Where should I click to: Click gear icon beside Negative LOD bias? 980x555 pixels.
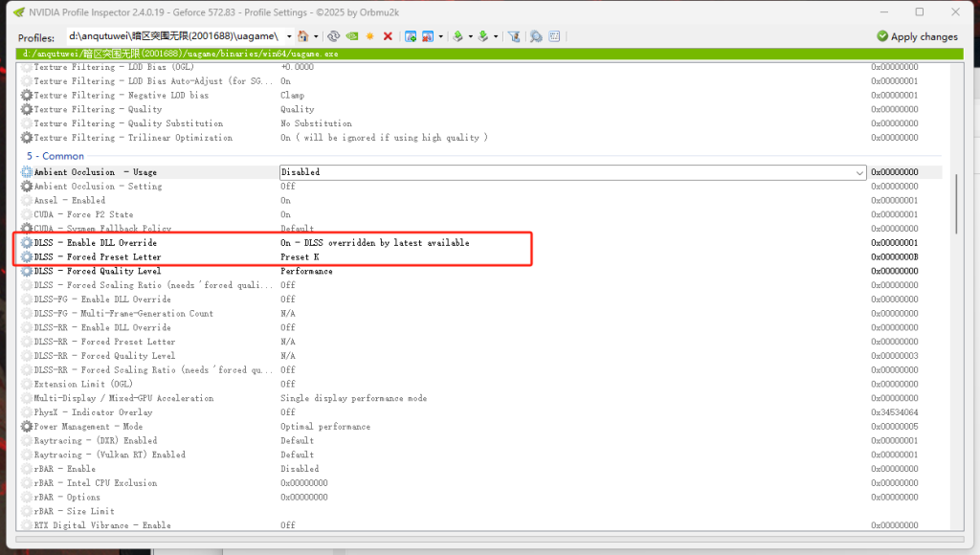pos(26,95)
